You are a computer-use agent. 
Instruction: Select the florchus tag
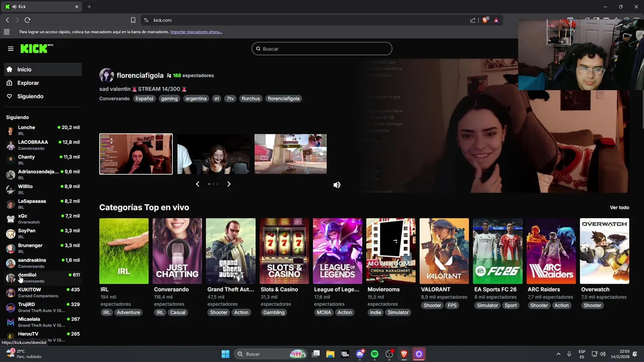point(251,99)
